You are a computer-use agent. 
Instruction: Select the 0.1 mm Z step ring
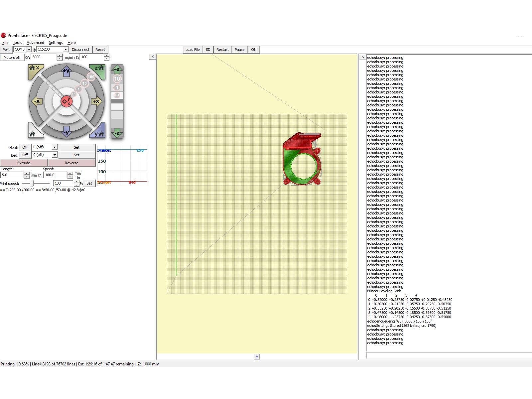117,95
